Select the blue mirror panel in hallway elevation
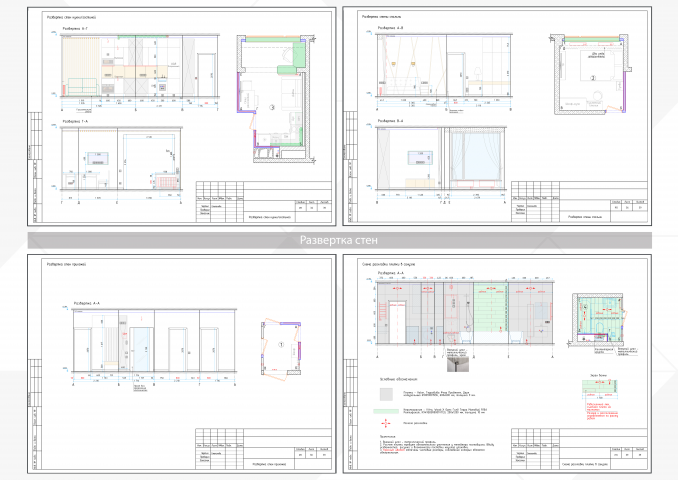 coord(141,349)
